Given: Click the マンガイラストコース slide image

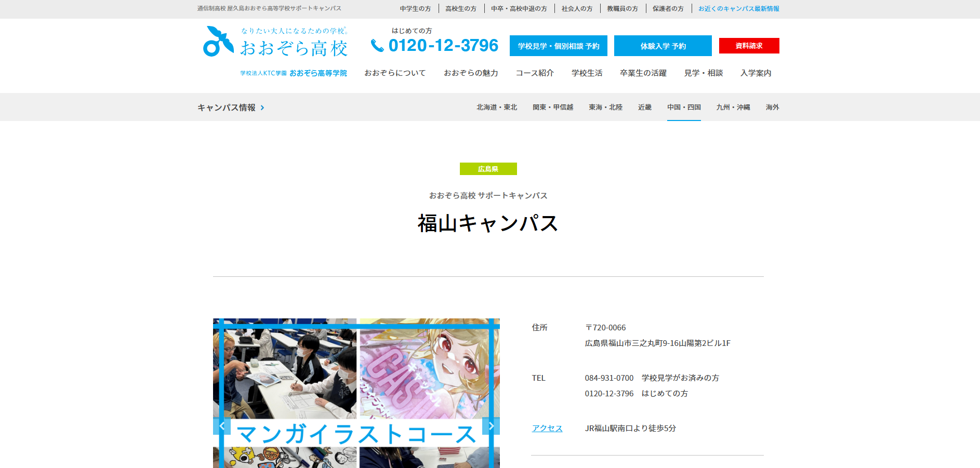Looking at the screenshot, I should [356, 393].
